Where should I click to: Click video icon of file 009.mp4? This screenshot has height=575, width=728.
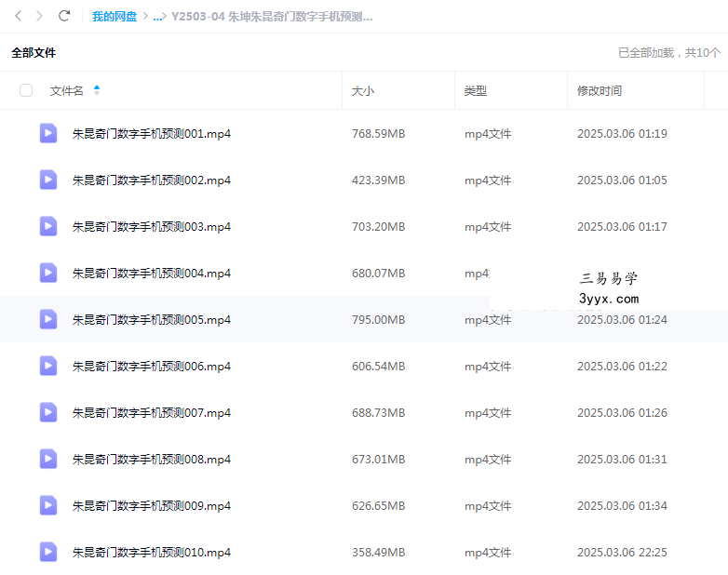(48, 505)
